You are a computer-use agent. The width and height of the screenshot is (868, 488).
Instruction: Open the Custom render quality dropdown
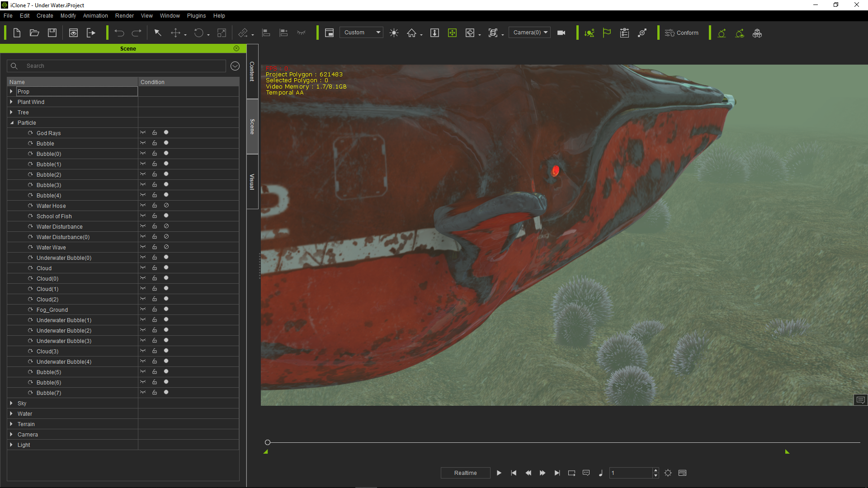[361, 33]
